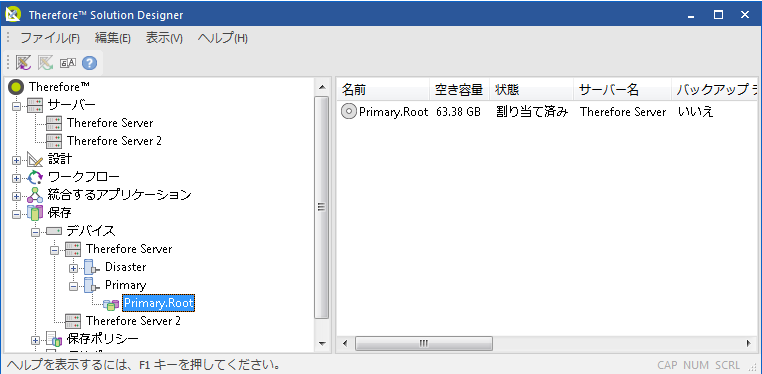
Task: Expand the Disaster node
Action: click(x=73, y=268)
